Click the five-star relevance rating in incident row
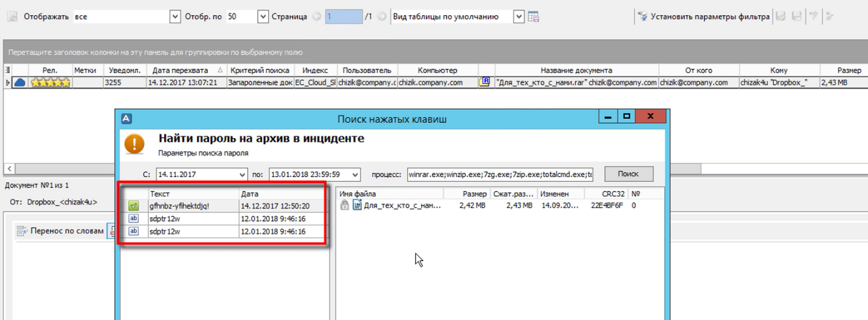 pos(50,83)
